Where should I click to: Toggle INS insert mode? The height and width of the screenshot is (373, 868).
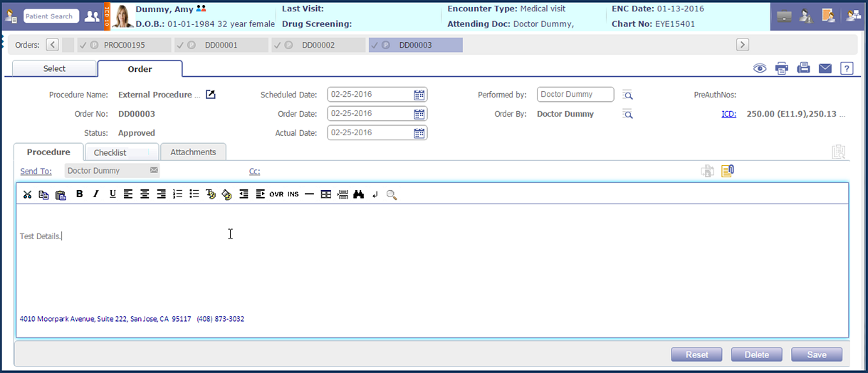coord(293,194)
